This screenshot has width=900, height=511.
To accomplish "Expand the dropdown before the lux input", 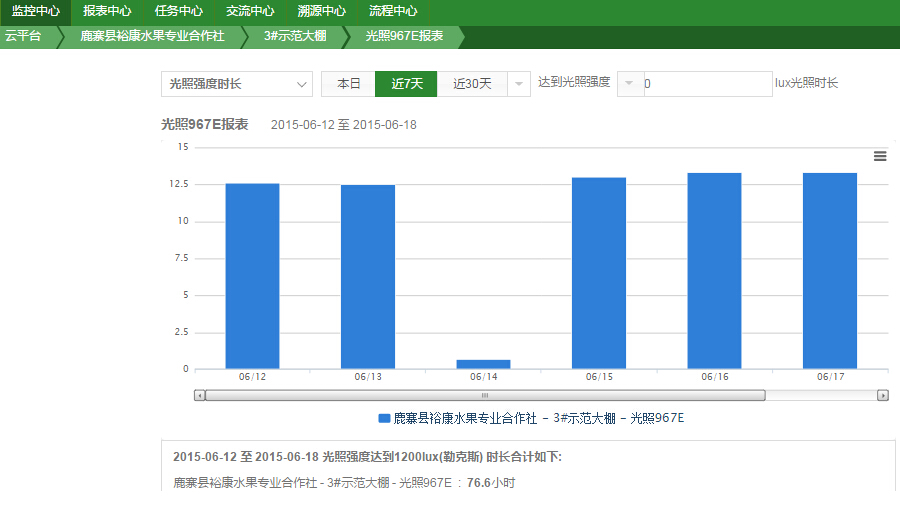I will click(x=630, y=84).
